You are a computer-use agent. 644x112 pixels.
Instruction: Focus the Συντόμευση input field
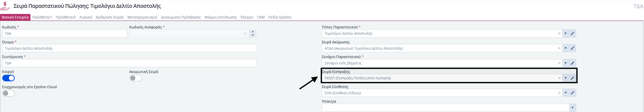coord(129,63)
